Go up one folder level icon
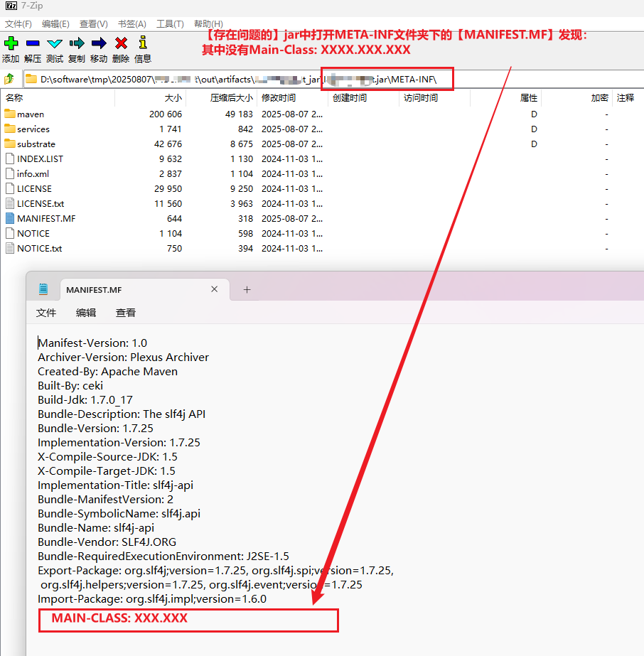Screen dimensions: 644x656 coord(9,79)
